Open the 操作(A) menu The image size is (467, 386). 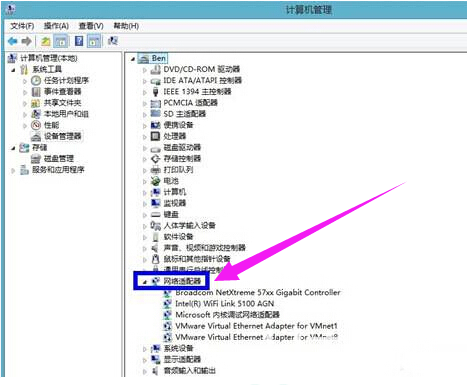pyautogui.click(x=56, y=26)
